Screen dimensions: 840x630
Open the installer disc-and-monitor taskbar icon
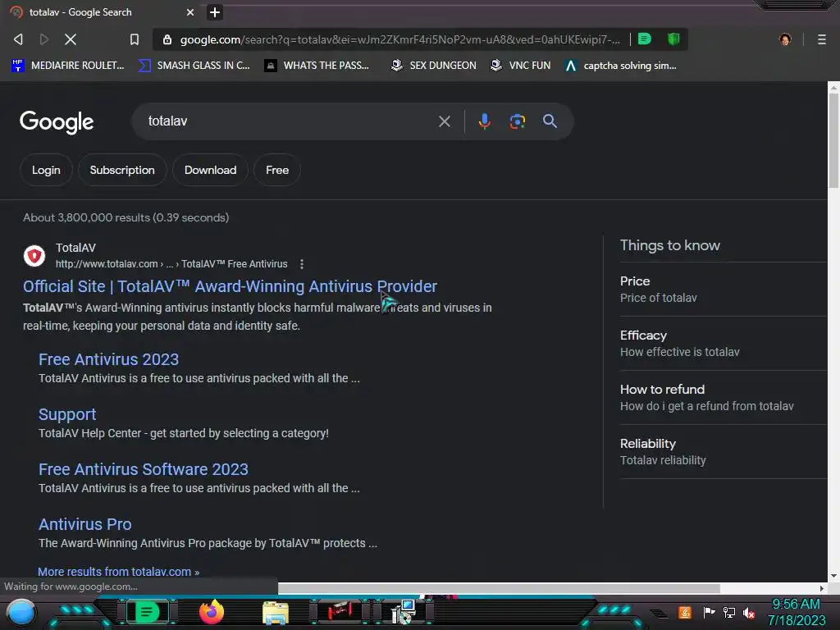coord(404,612)
